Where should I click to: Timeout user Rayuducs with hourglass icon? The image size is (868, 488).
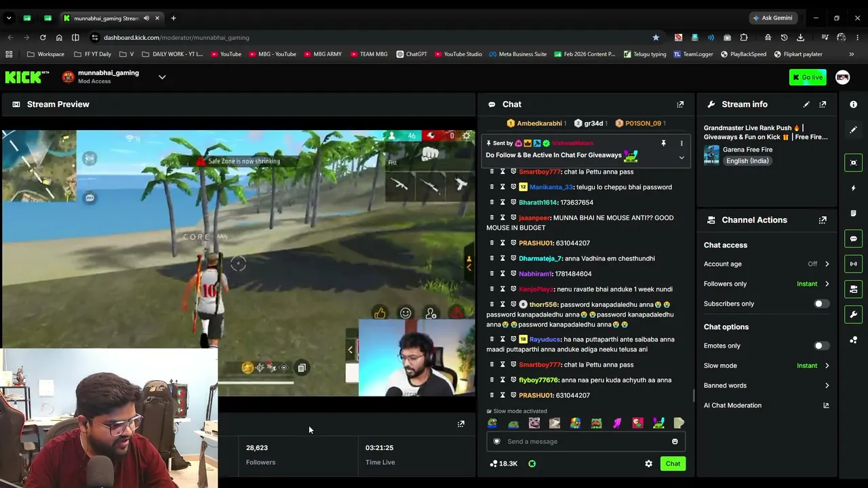[502, 340]
